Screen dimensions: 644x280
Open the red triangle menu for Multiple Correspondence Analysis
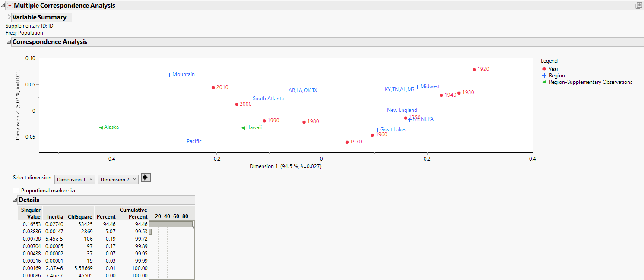tap(10, 6)
